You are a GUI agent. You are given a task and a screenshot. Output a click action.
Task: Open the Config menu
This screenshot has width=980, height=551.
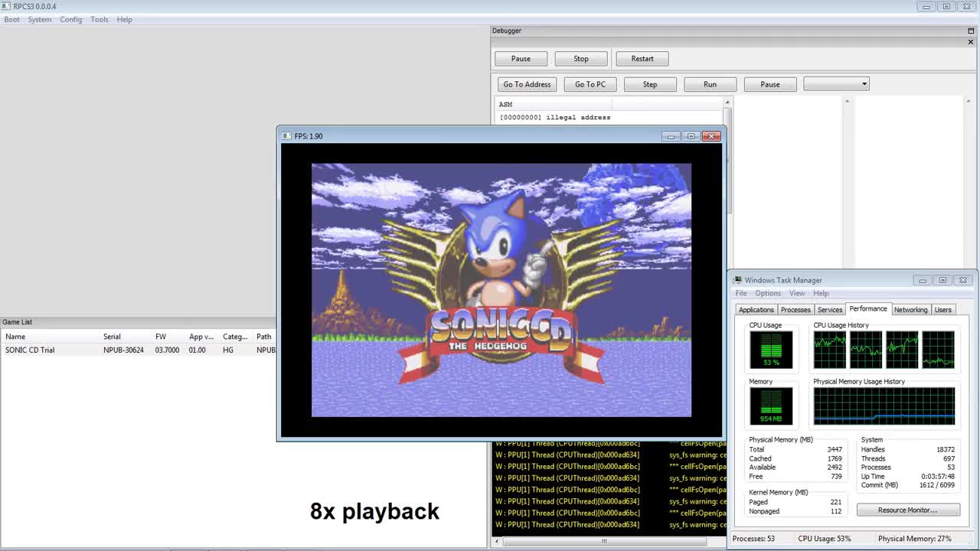point(70,19)
